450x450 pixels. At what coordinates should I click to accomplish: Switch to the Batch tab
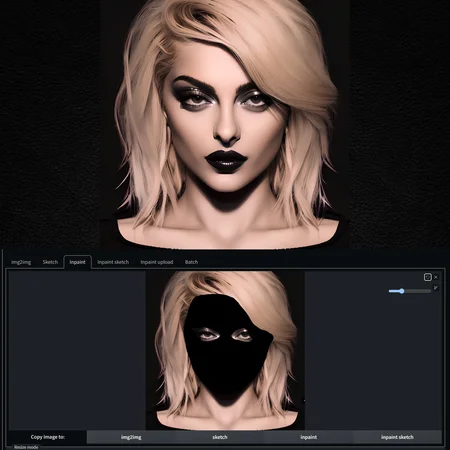191,262
